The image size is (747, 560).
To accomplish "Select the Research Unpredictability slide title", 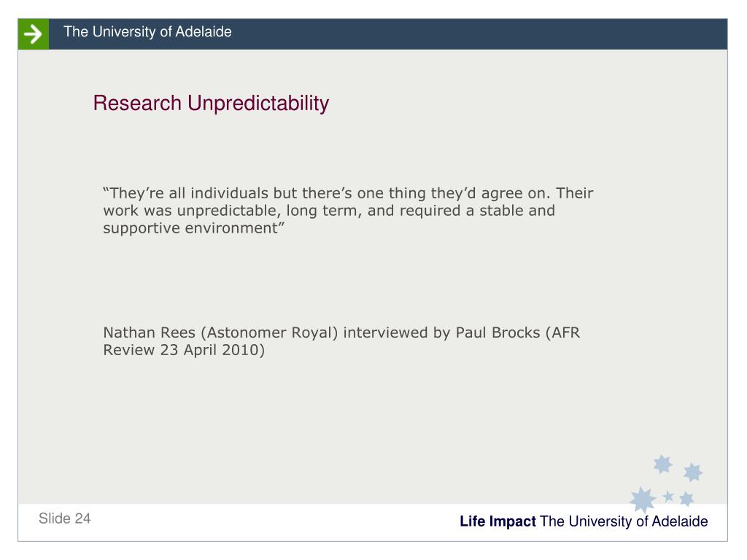I will 211,104.
